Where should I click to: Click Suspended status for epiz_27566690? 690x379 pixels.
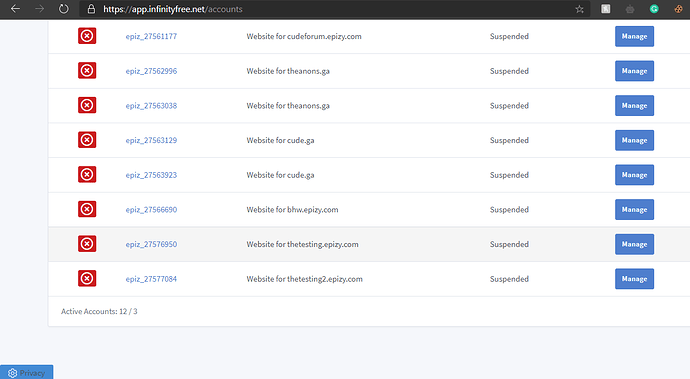click(x=509, y=210)
